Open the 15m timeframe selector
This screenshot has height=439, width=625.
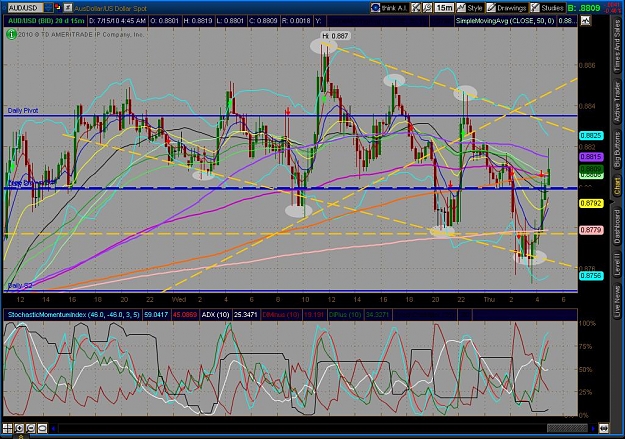[x=444, y=8]
